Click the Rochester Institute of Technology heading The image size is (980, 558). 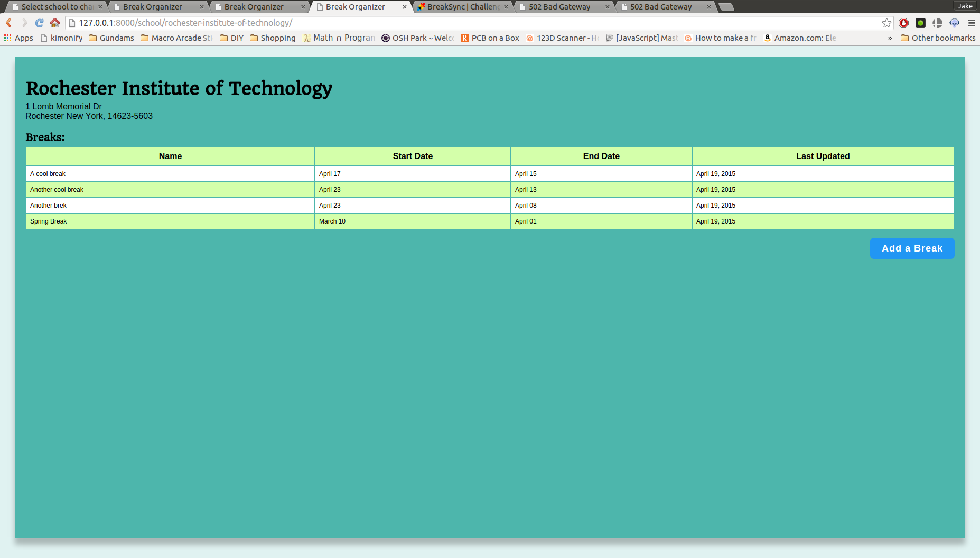click(x=179, y=88)
